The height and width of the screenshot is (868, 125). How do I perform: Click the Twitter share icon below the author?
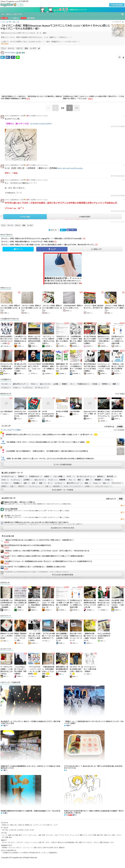[2, 57]
